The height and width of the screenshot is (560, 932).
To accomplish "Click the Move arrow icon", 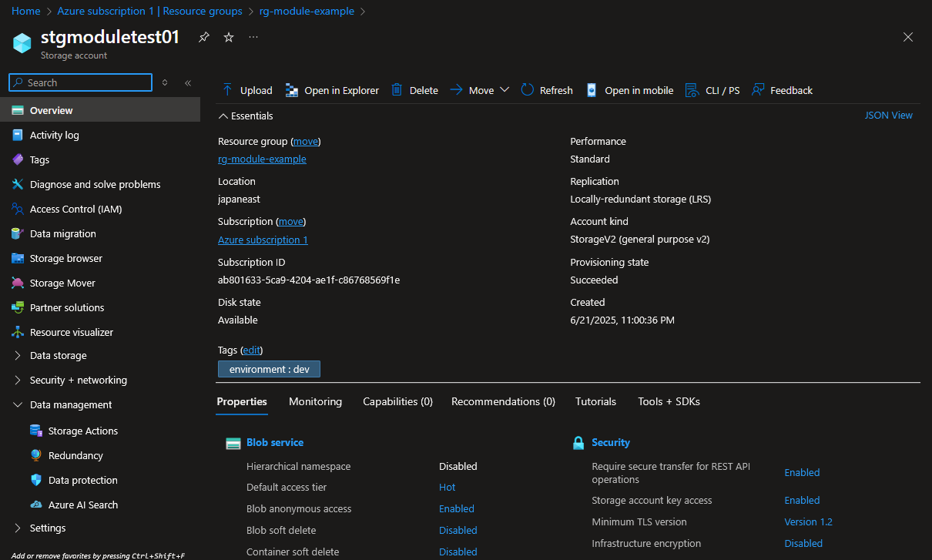I will 456,90.
